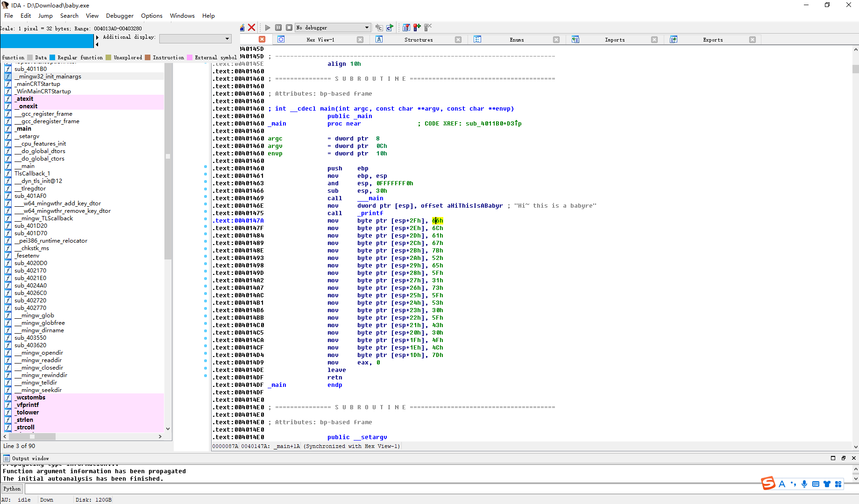Switch to the Enums tab
Image resolution: width=859 pixels, height=504 pixels.
517,40
